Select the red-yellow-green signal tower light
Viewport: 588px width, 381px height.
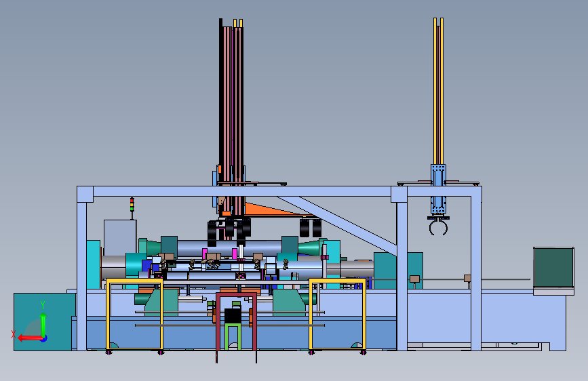coord(132,205)
